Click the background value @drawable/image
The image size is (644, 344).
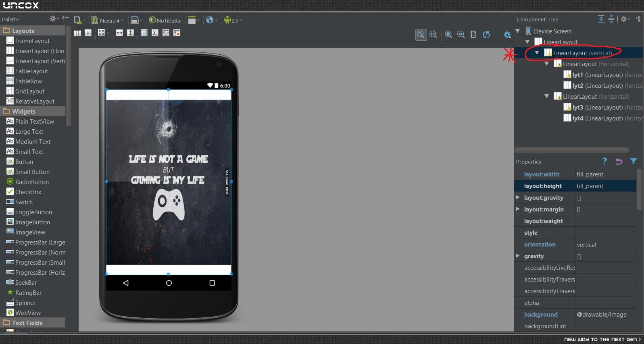pyautogui.click(x=606, y=314)
